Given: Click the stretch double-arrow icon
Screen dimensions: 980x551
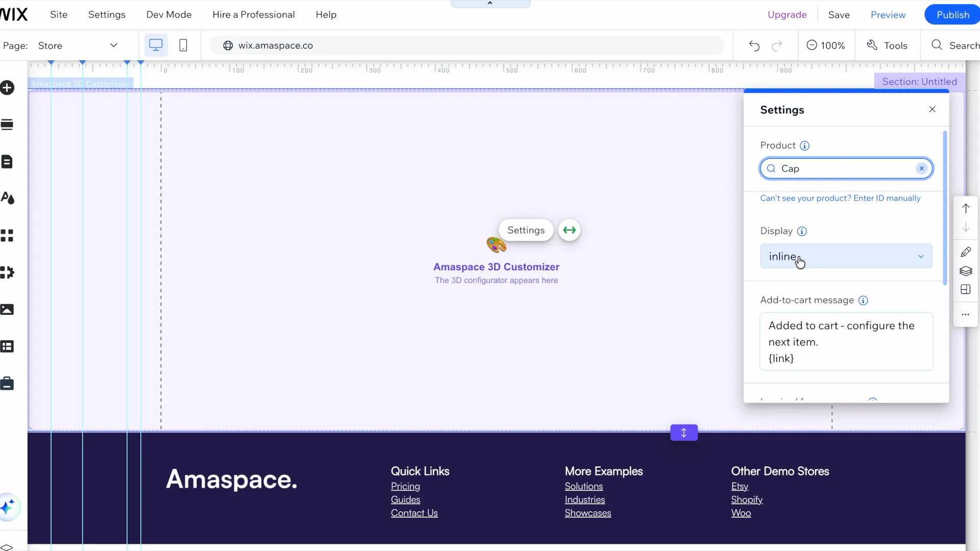Looking at the screenshot, I should (569, 230).
